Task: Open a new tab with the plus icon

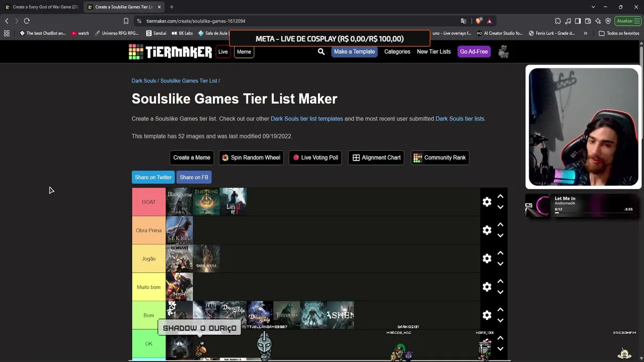Action: coord(172,7)
